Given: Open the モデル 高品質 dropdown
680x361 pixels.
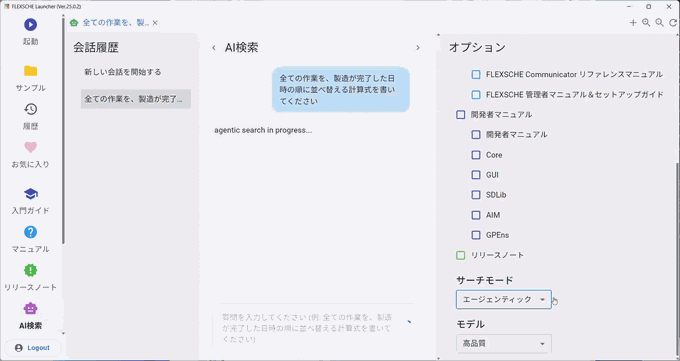Looking at the screenshot, I should point(503,344).
